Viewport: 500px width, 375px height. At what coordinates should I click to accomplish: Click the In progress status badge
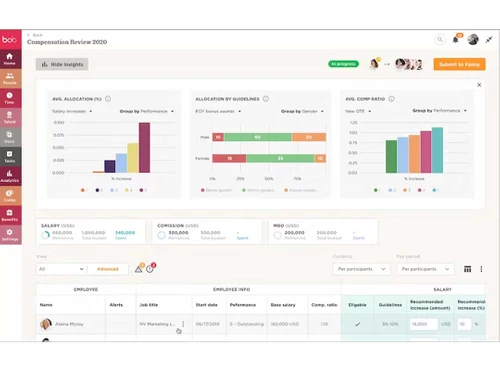point(343,64)
